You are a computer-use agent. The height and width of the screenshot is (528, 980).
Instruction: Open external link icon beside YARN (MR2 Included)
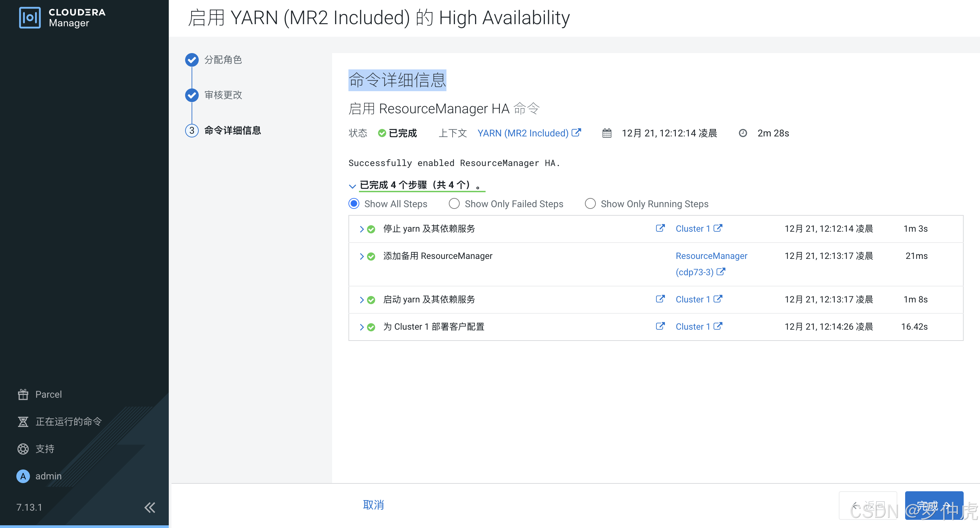576,133
